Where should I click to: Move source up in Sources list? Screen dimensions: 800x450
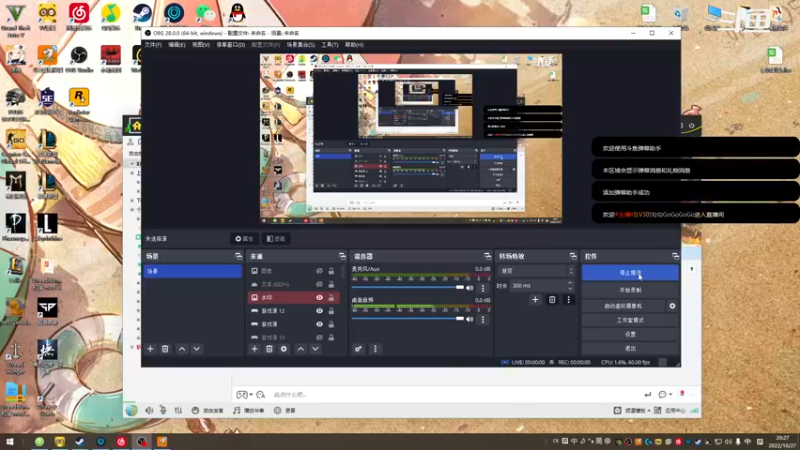301,349
